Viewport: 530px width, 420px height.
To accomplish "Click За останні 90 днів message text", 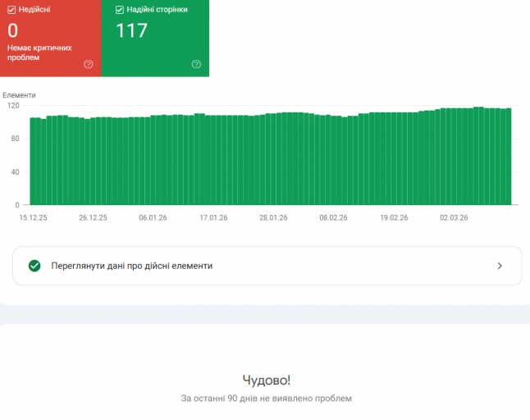I will 267,399.
